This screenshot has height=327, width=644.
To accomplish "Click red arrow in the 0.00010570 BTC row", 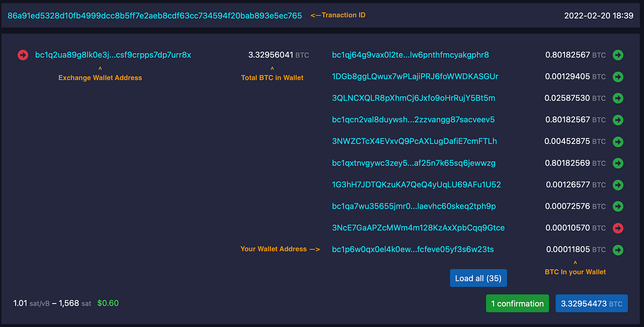I will (618, 228).
